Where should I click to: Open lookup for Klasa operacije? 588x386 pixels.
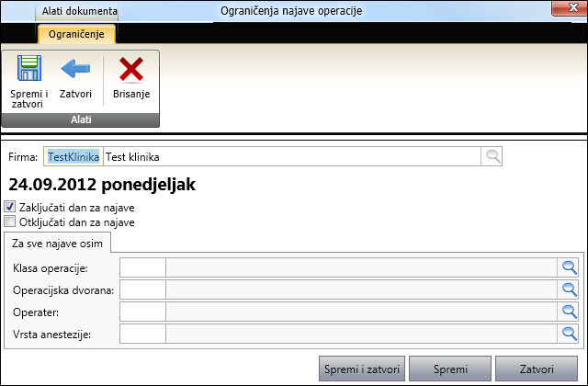point(570,267)
